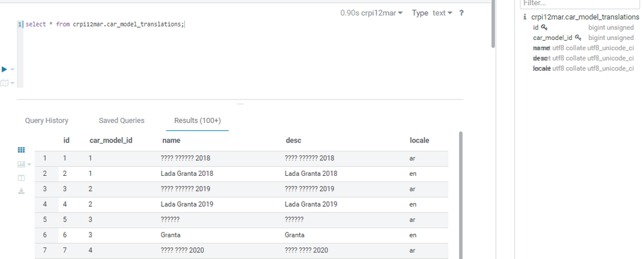Open chart type dropdown arrow
Viewport: 644px width, 259px height.
point(29,164)
